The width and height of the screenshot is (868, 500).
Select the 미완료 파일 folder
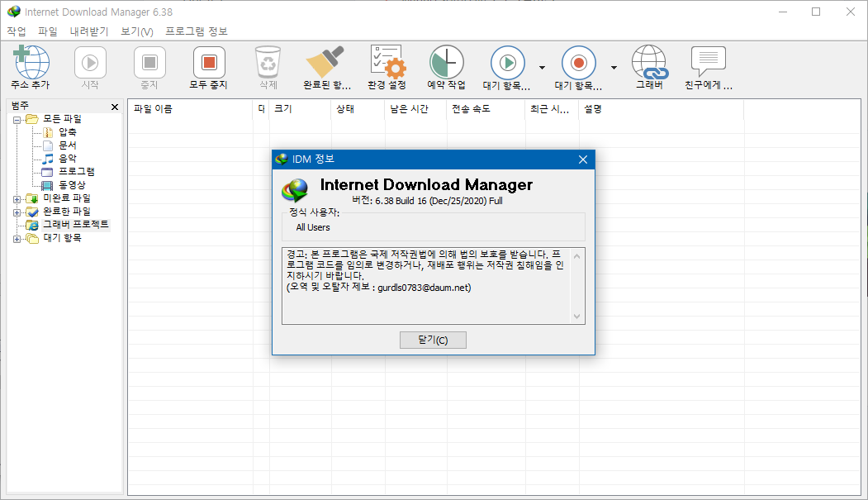click(x=66, y=198)
